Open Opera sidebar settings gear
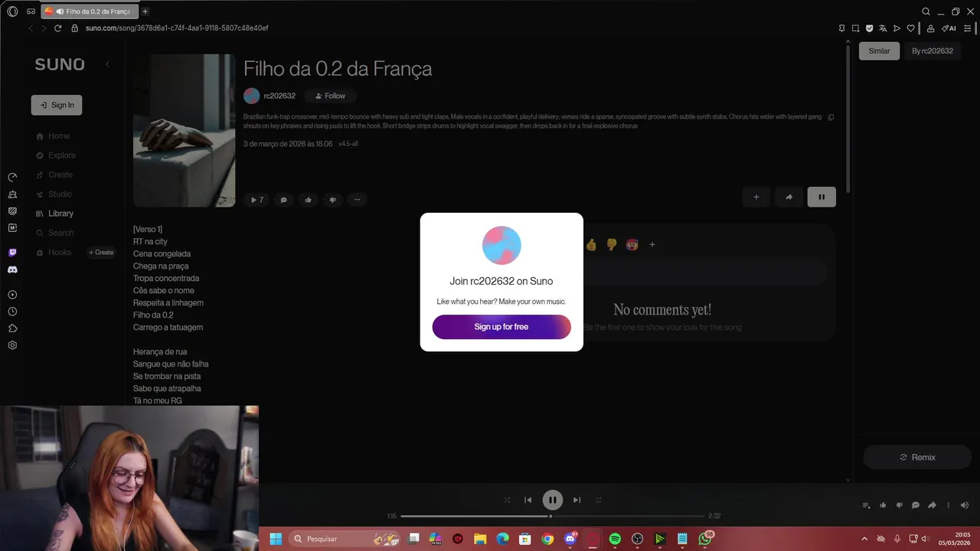Image resolution: width=980 pixels, height=551 pixels. click(x=12, y=345)
